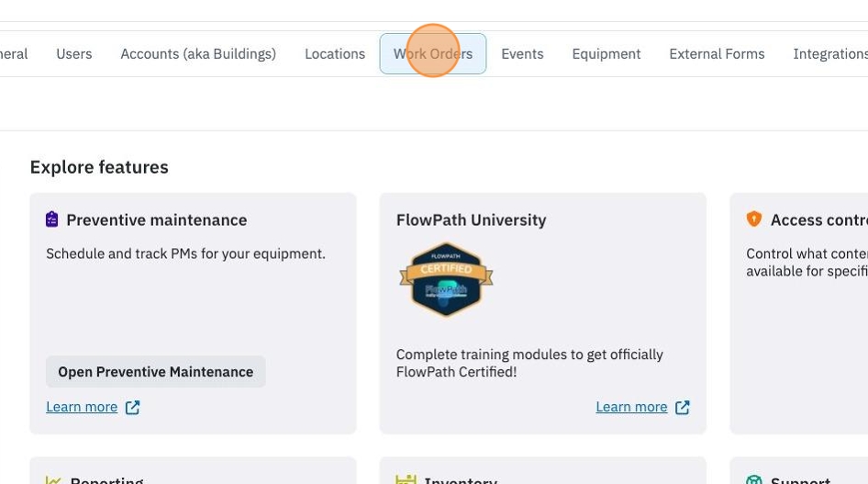The image size is (868, 484).
Task: Follow Learn more link for Preventive maintenance
Action: 82,407
